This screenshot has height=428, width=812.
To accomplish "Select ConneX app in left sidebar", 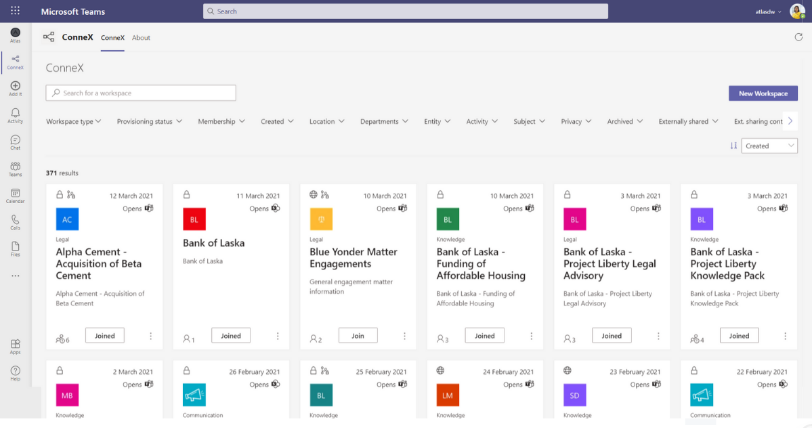I will point(15,62).
